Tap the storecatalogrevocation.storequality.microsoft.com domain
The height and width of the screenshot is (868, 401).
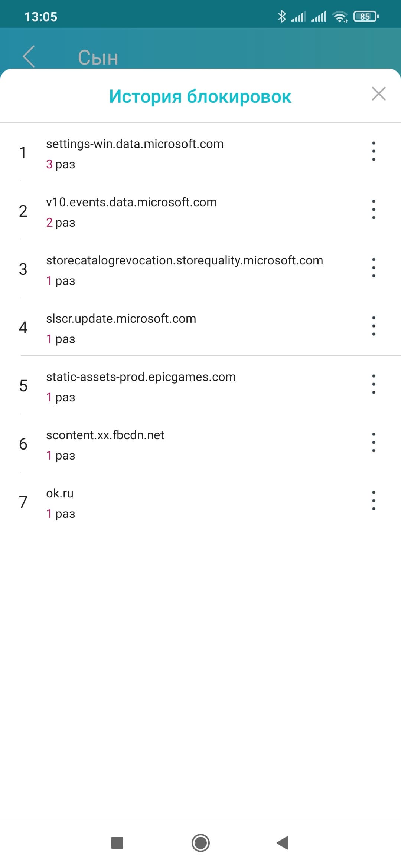(185, 260)
